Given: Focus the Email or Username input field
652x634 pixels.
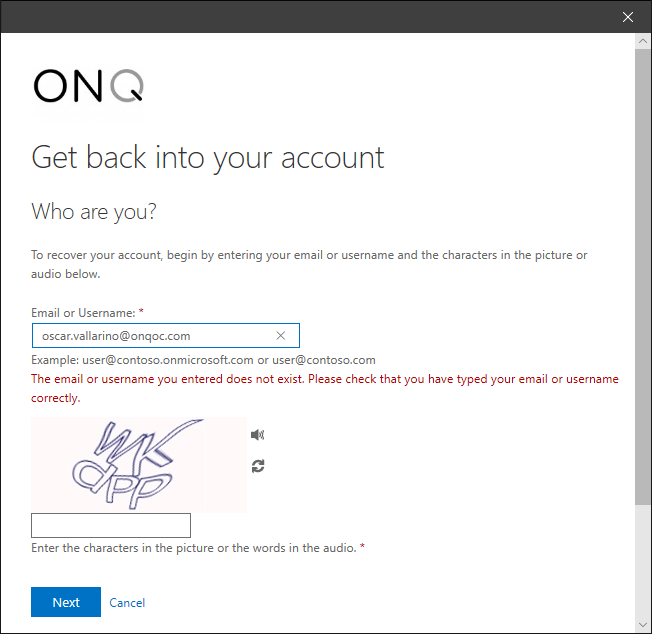Looking at the screenshot, I should coord(165,336).
